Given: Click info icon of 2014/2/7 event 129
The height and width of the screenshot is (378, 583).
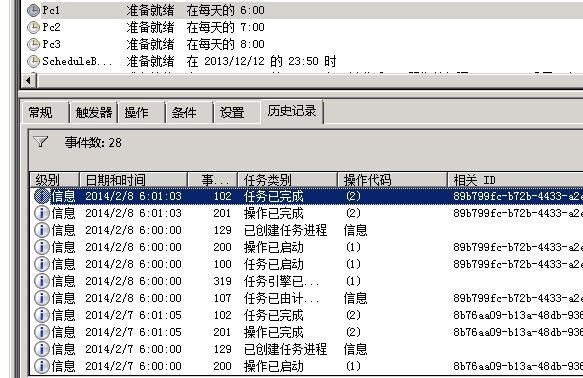Looking at the screenshot, I should (41, 349).
